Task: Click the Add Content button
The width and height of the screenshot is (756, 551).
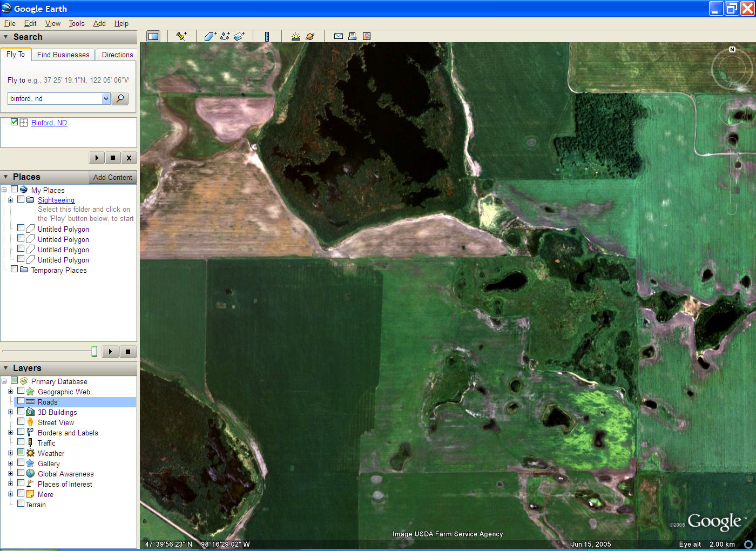Action: click(112, 177)
